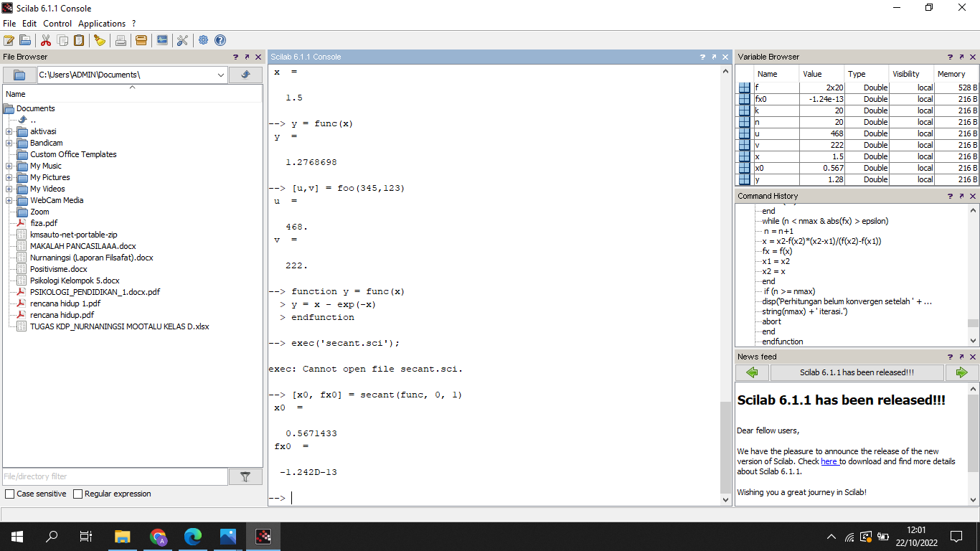Image resolution: width=980 pixels, height=551 pixels.
Task: Click the variable icon beside fx0
Action: [744, 99]
